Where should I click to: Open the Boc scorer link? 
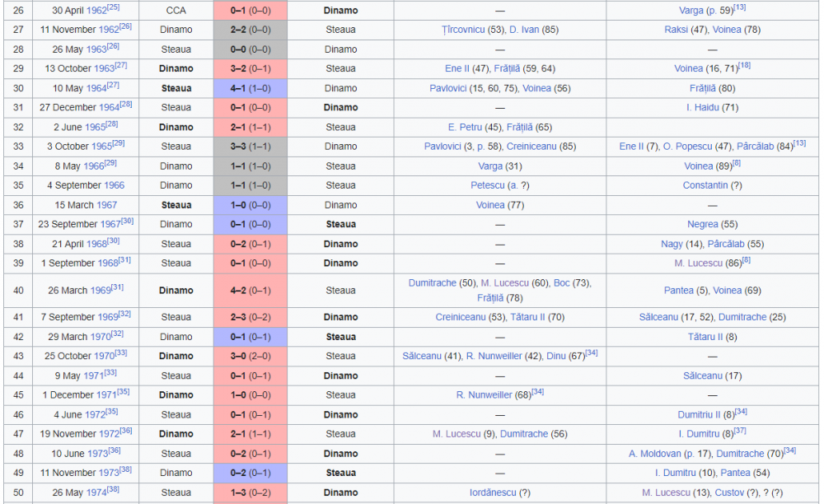[561, 282]
